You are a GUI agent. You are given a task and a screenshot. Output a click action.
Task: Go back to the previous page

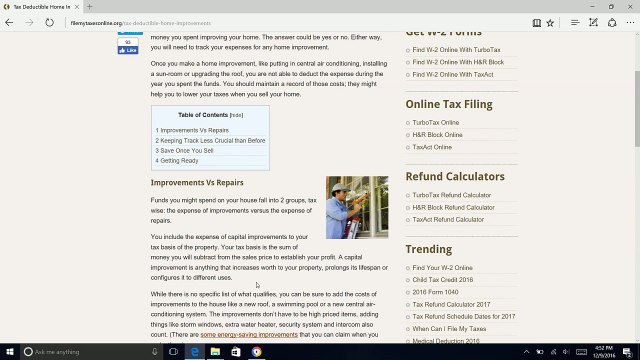pyautogui.click(x=9, y=23)
